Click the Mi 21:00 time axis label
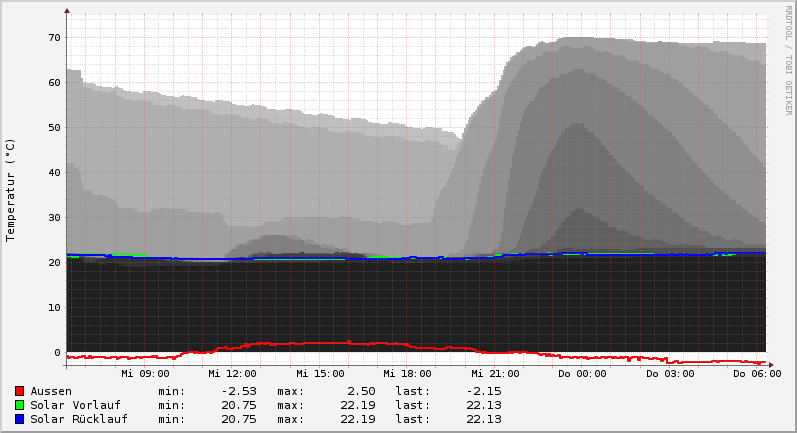This screenshot has width=797, height=433. [x=495, y=374]
